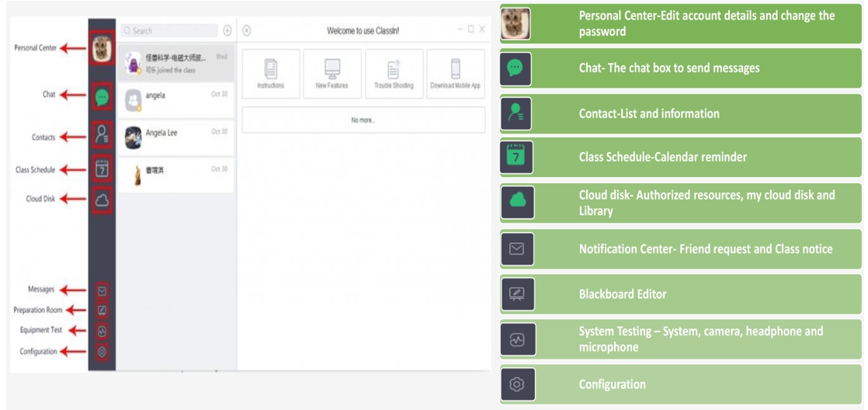The width and height of the screenshot is (868, 410).
Task: Click legend Configuration gear icon
Action: pyautogui.click(x=517, y=384)
